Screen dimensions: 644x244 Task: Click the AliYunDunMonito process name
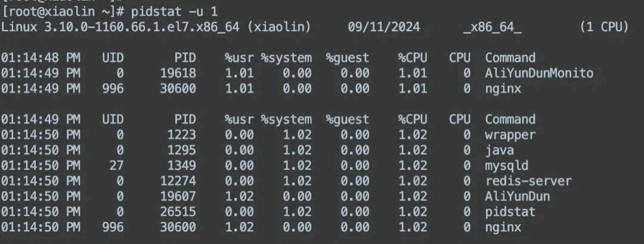(x=538, y=73)
